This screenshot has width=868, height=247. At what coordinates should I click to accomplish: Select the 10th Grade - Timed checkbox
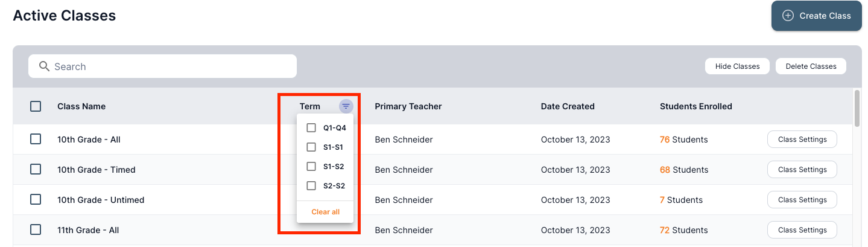[x=36, y=170]
